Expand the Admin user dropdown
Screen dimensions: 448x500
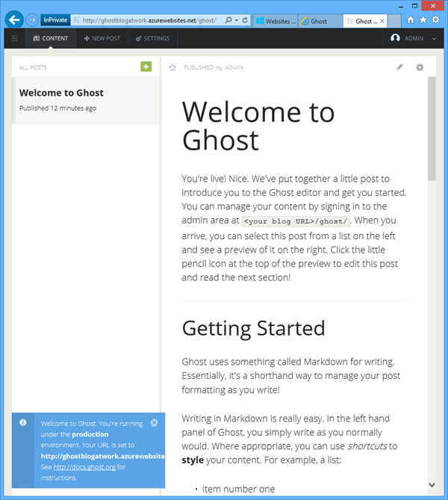click(412, 38)
